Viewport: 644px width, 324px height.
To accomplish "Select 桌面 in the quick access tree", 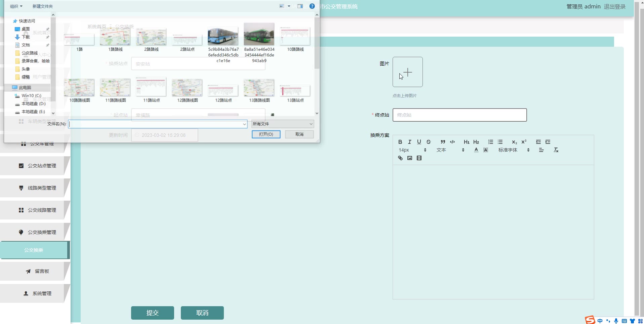I will point(26,29).
